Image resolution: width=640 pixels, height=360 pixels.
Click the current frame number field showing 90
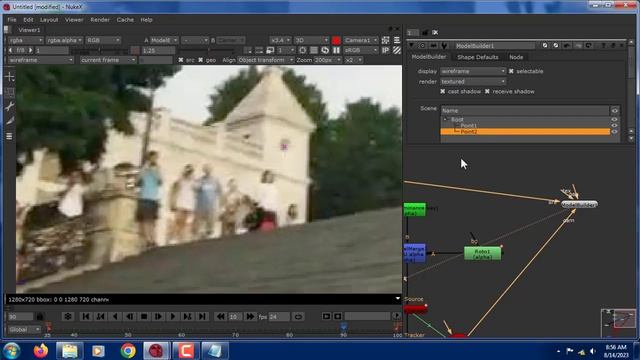pos(20,316)
